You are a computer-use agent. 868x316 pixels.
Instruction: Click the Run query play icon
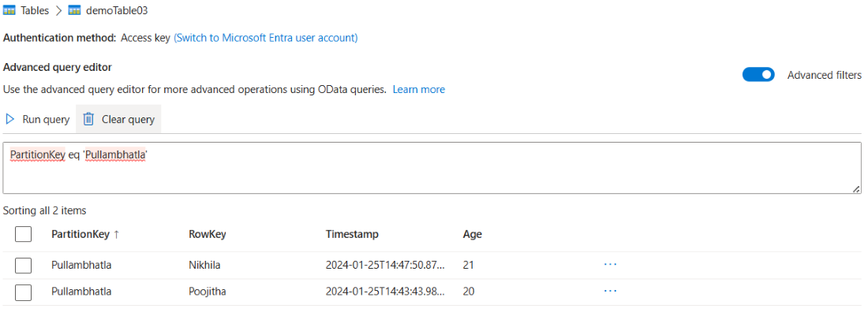(x=10, y=120)
